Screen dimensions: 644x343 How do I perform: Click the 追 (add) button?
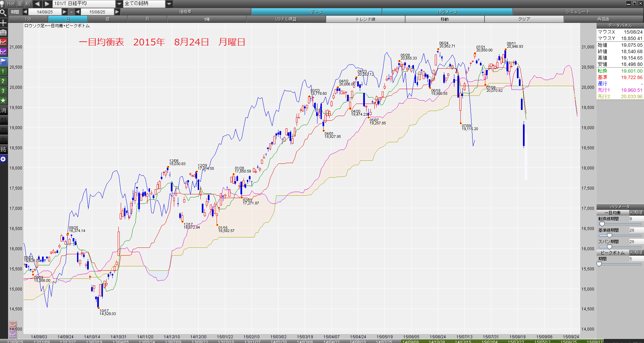20,4
